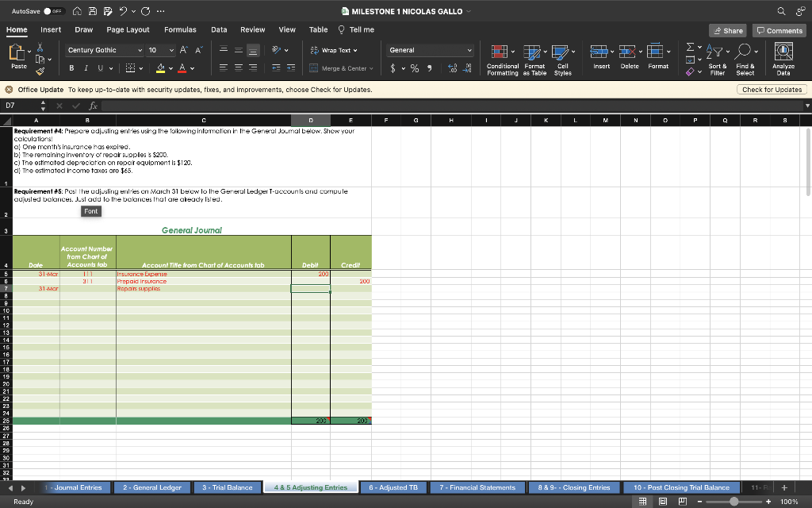The image size is (812, 508).
Task: Click Increase Decimal icon
Action: 452,68
